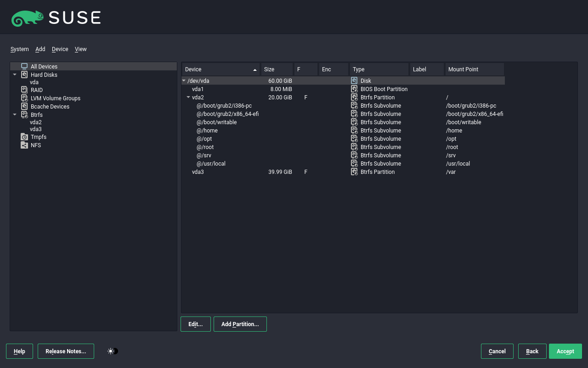Viewport: 588px width, 368px height.
Task: Collapse the Hard Disks tree node
Action: (x=15, y=75)
